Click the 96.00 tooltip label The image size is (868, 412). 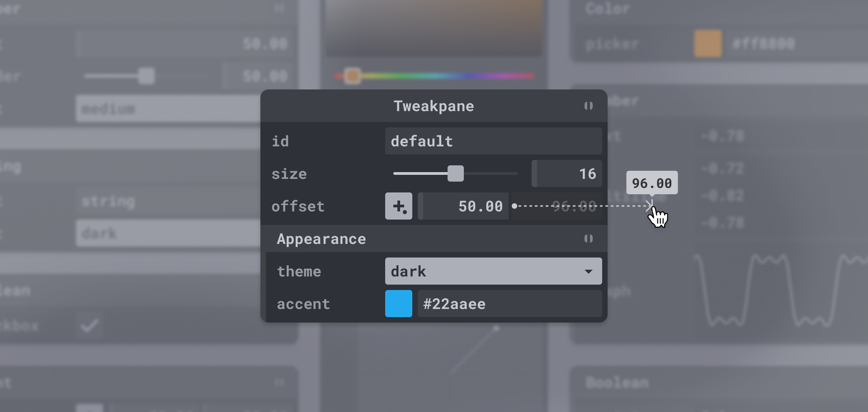[x=652, y=183]
